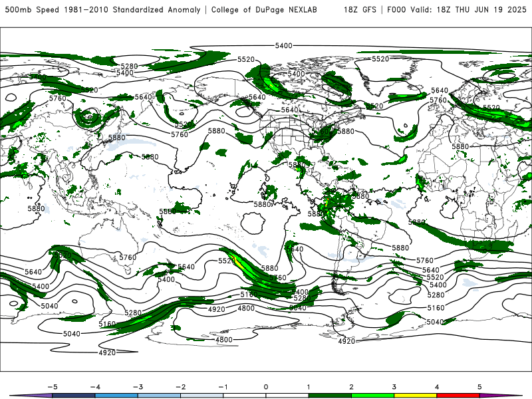532x399 pixels.
Task: Click the 5400 contour label at the map's top edge
Action: click(x=283, y=45)
